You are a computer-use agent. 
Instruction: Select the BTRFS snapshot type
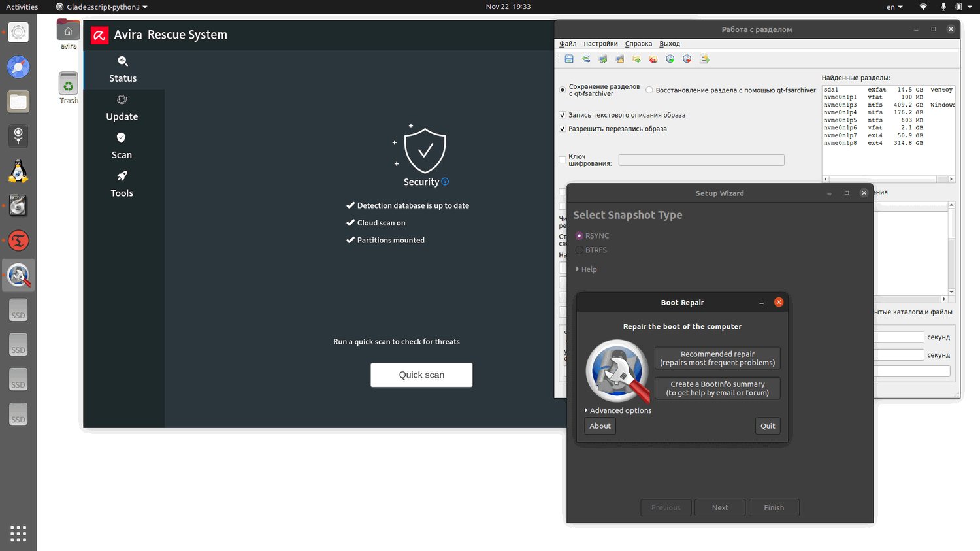(x=580, y=250)
